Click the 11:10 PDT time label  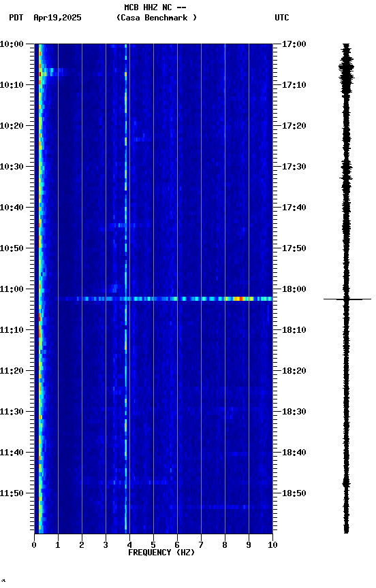12,330
